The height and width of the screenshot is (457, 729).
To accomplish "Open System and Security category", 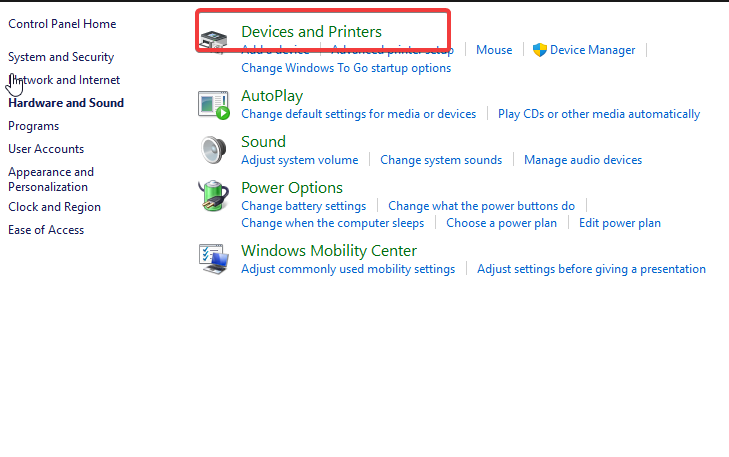I will point(61,57).
